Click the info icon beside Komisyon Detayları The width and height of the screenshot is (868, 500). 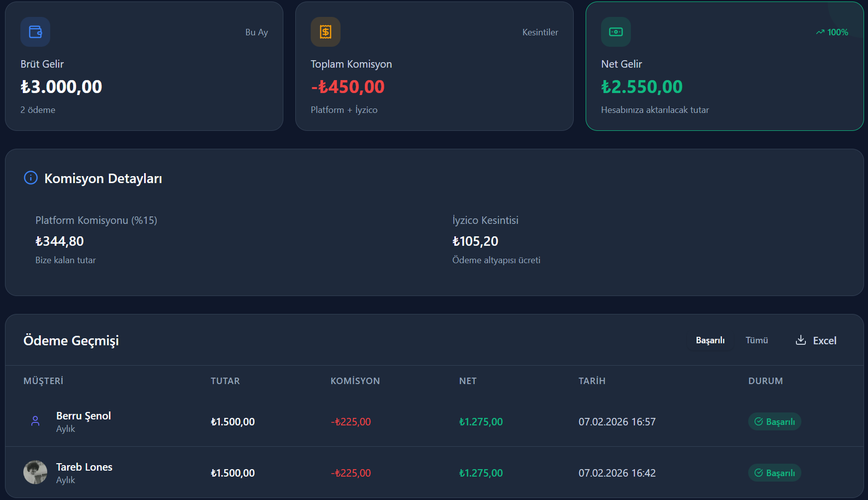pos(31,178)
